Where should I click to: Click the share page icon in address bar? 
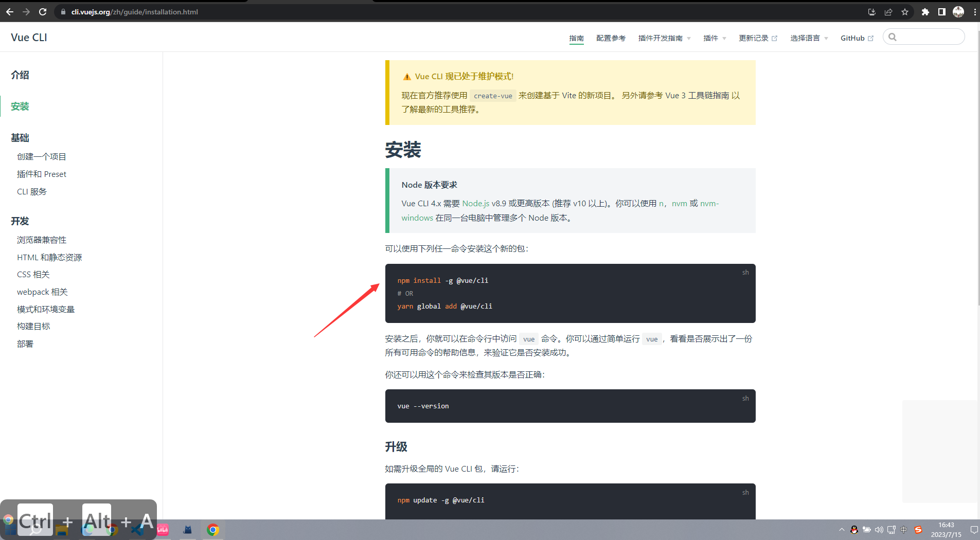click(888, 12)
